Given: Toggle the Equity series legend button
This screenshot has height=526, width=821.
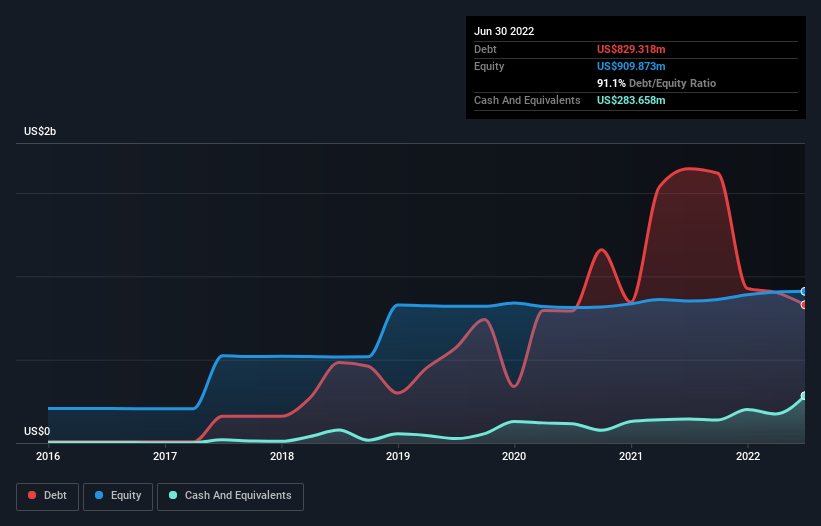Looking at the screenshot, I should pyautogui.click(x=118, y=496).
